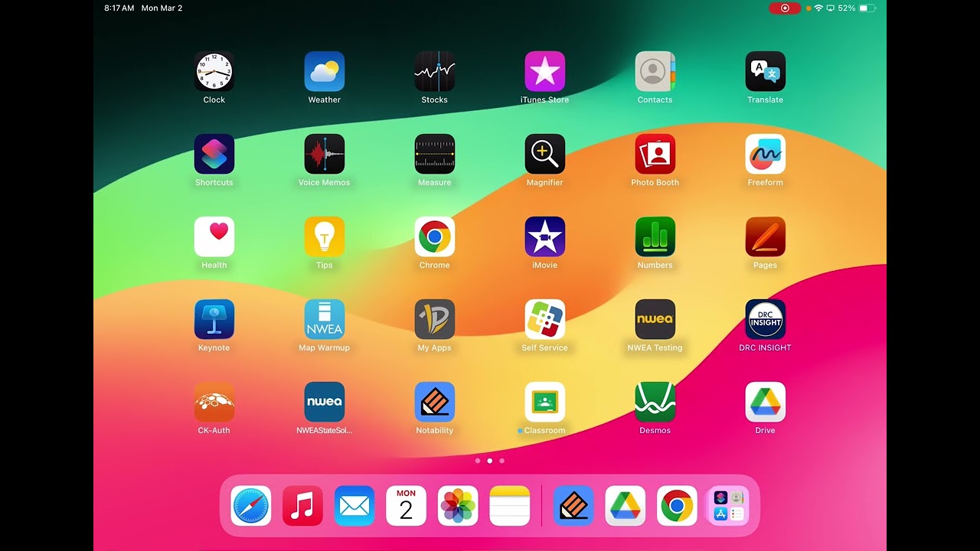980x551 pixels.
Task: Launch the Numbers app
Action: click(655, 236)
